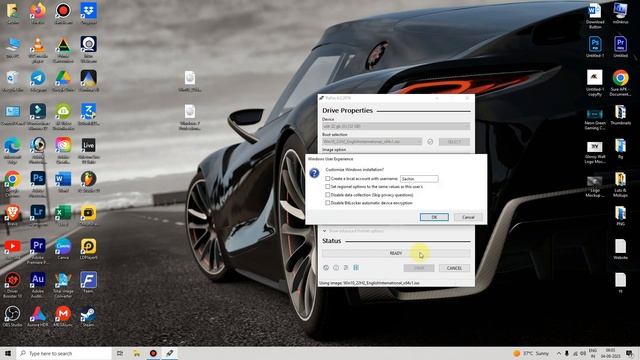Confirm Windows User Experience dialog with OK
The height and width of the screenshot is (360, 640).
coord(434,217)
